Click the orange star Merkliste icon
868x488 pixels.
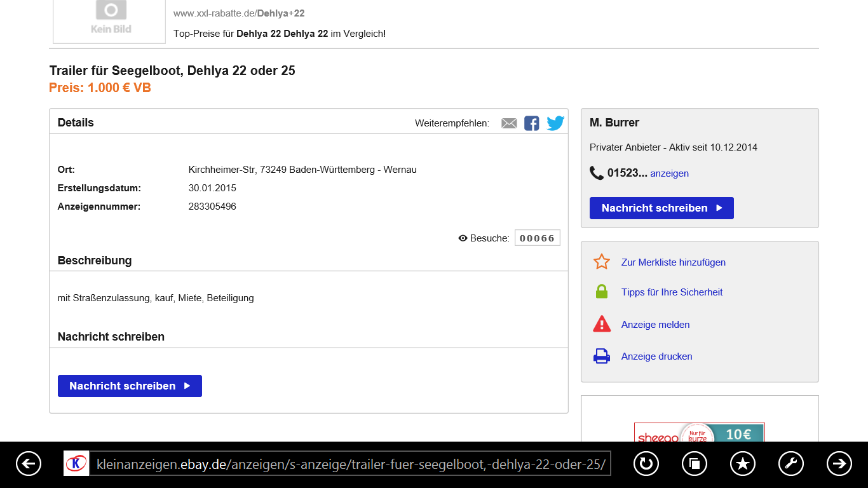(x=601, y=262)
